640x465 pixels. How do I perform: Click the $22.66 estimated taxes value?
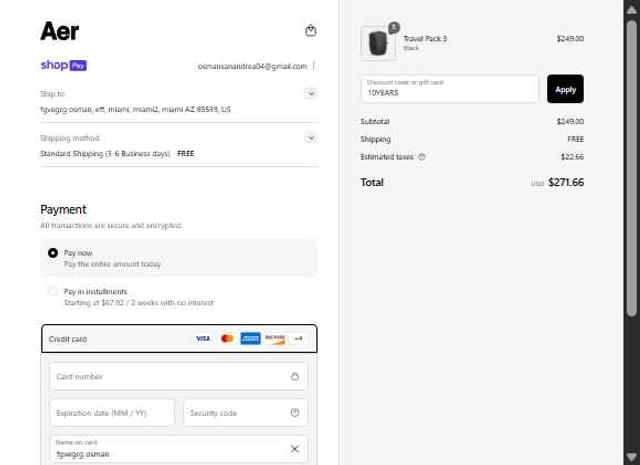click(572, 157)
